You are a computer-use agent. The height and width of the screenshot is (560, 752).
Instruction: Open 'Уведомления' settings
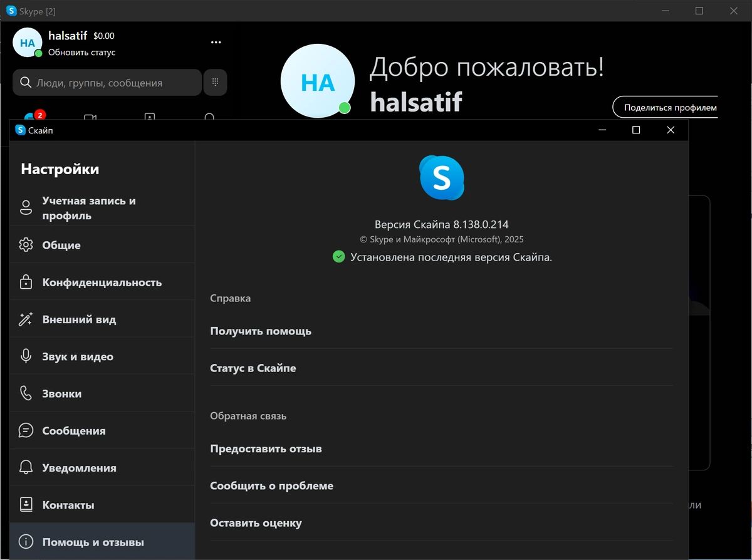click(x=102, y=467)
